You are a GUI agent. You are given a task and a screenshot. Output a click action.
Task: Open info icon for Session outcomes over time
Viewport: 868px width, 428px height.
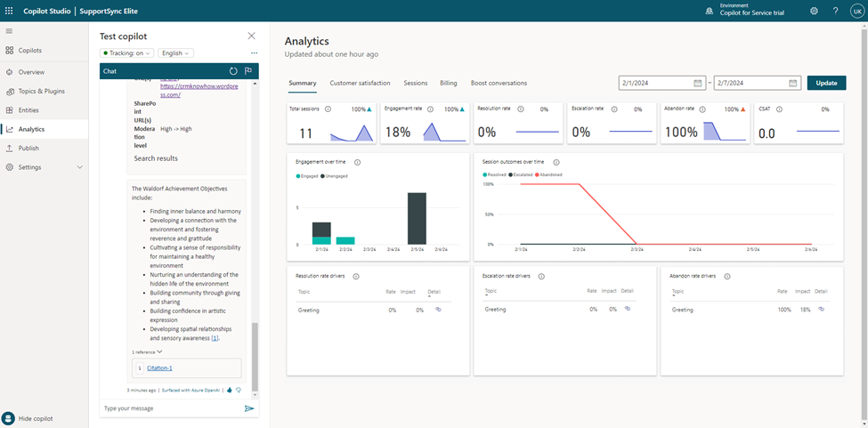(556, 162)
